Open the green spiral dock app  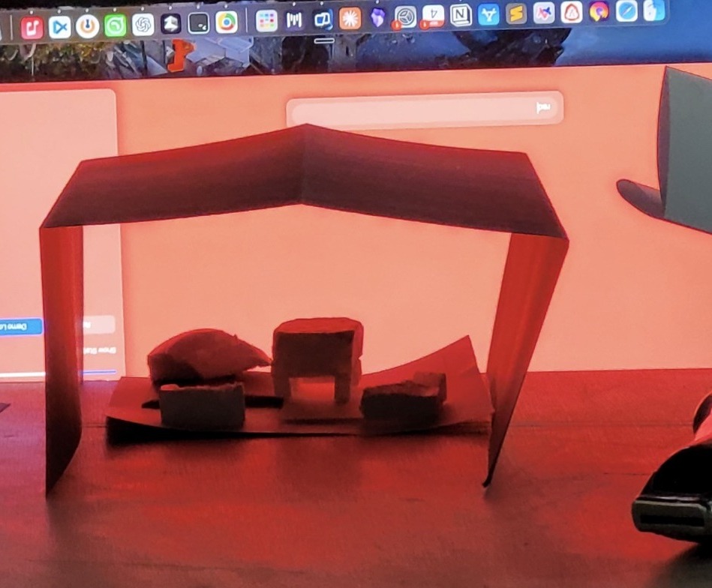116,25
